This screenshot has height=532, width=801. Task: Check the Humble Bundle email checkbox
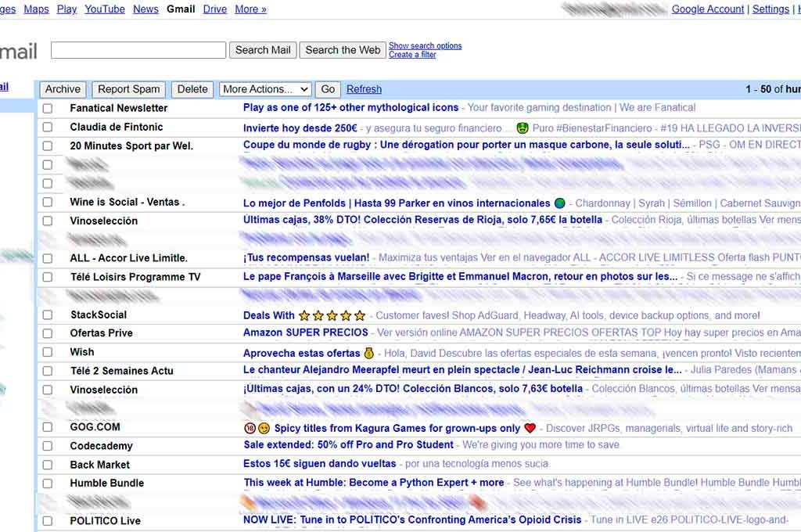tap(48, 483)
